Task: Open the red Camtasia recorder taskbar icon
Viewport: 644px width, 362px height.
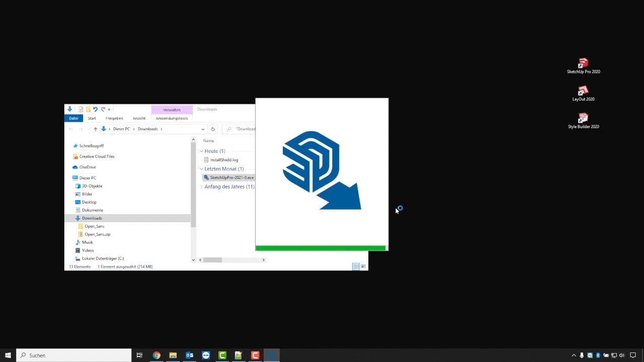Action: coord(255,355)
